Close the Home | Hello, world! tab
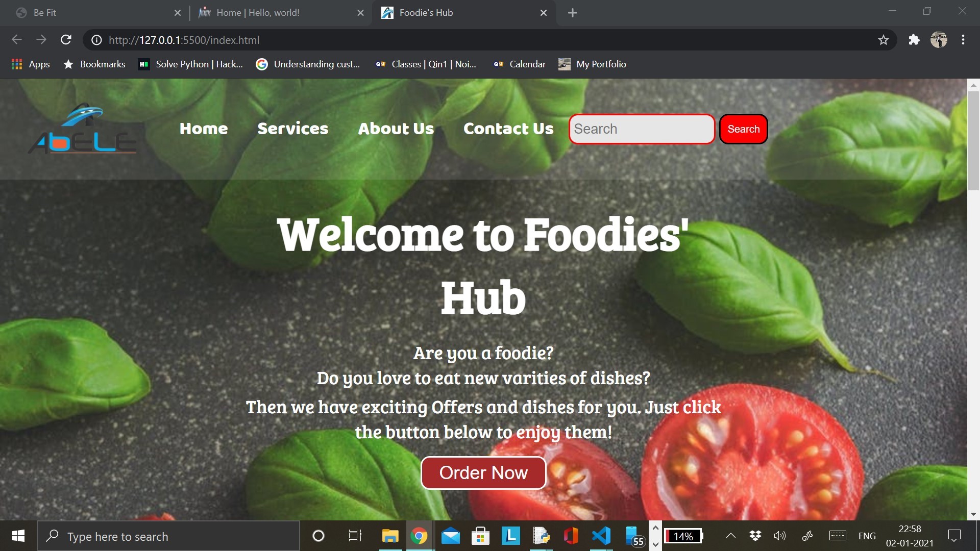Screen dimensions: 980x551 click(360, 13)
